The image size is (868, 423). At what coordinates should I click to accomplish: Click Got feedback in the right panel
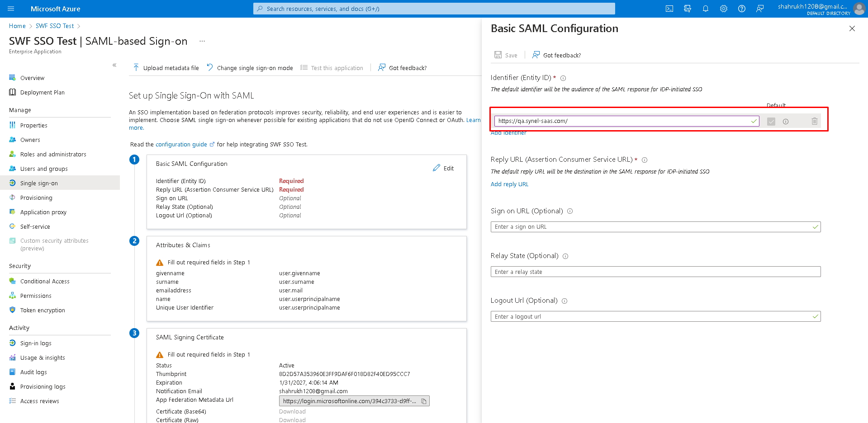556,55
